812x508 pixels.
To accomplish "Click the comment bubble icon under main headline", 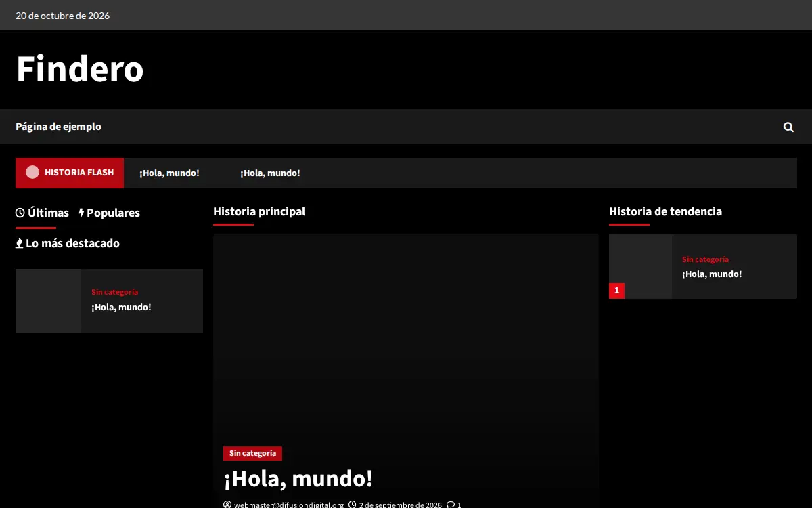I will [451, 505].
